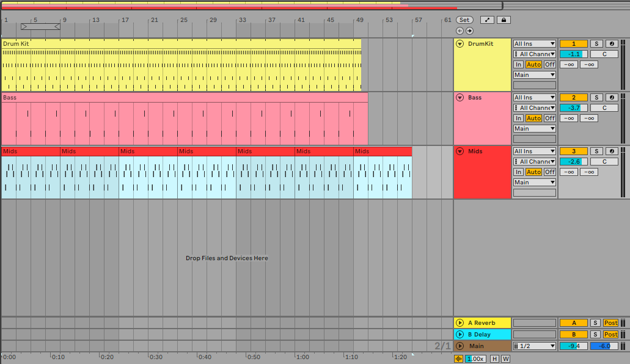Collapse the Mids track with its fold arrow
630x364 pixels.
point(460,151)
